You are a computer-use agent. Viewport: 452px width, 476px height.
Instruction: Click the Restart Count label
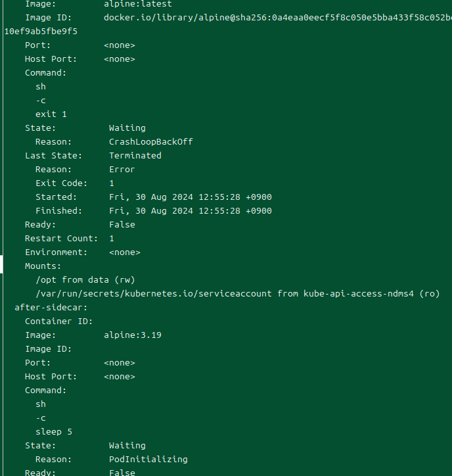tap(61, 239)
